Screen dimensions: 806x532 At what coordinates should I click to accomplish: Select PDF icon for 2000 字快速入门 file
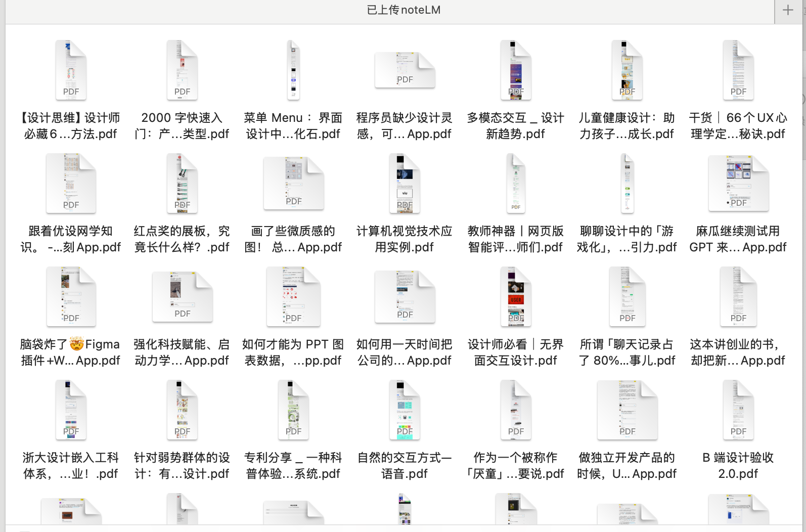click(x=182, y=70)
